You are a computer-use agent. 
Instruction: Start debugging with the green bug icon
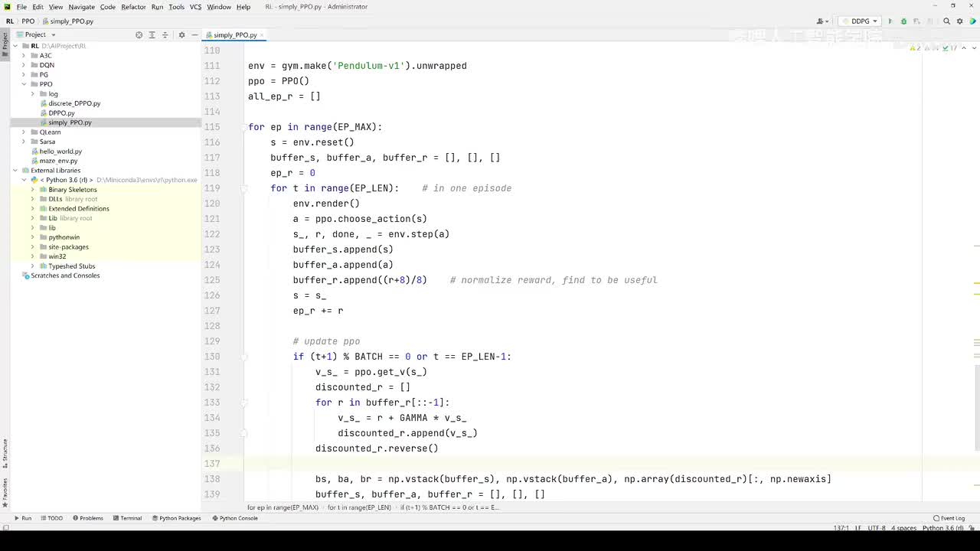[903, 21]
